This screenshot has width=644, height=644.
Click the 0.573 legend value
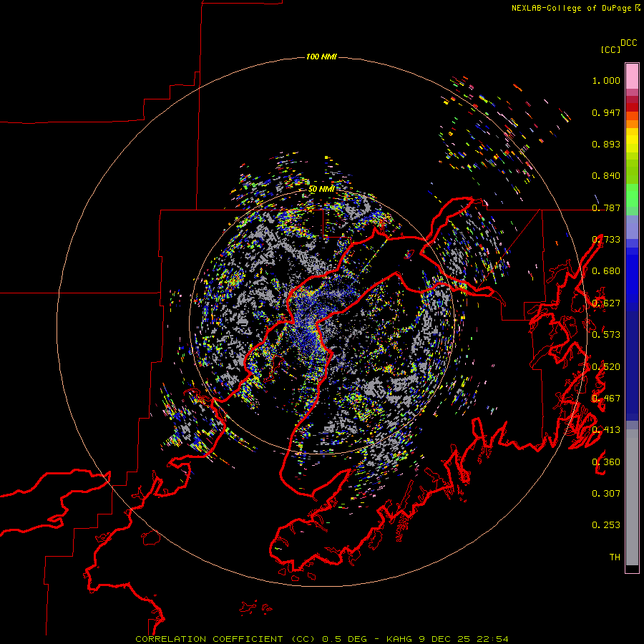(606, 335)
